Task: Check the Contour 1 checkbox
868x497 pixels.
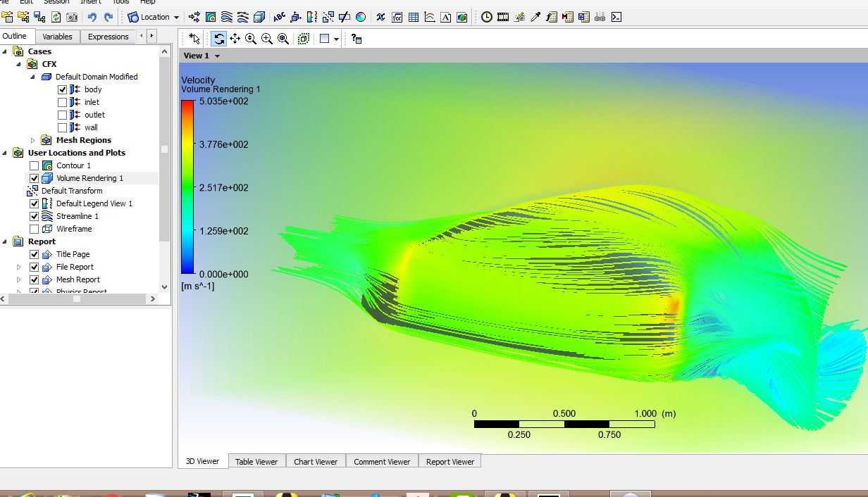Action: tap(34, 165)
